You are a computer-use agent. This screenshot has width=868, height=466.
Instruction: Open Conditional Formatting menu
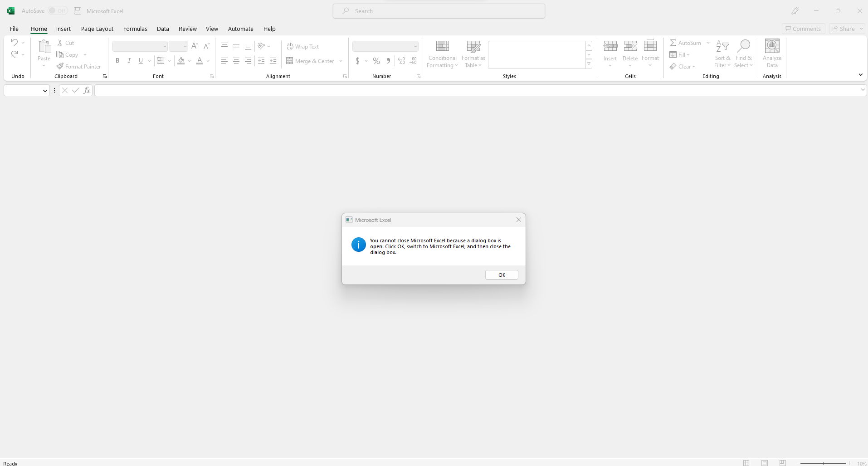pos(443,54)
